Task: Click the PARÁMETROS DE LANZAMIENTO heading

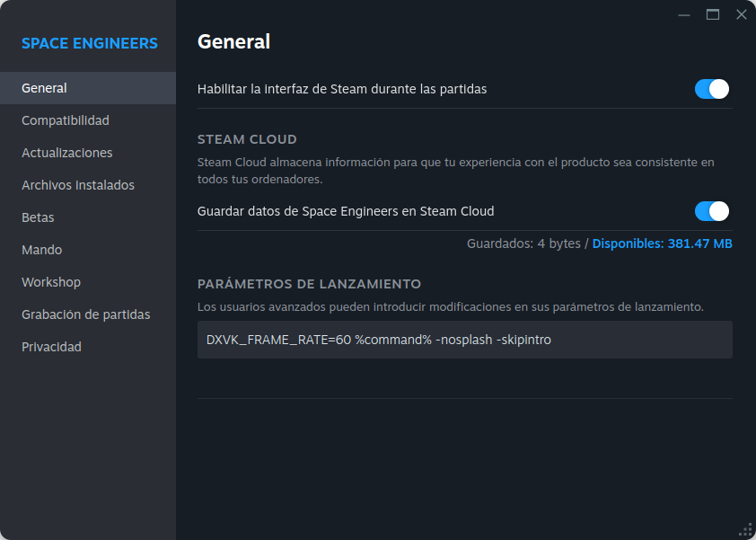Action: (x=309, y=284)
